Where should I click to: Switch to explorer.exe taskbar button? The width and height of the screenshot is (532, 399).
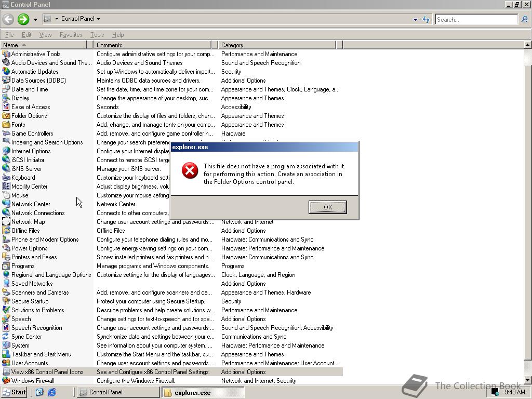203,393
